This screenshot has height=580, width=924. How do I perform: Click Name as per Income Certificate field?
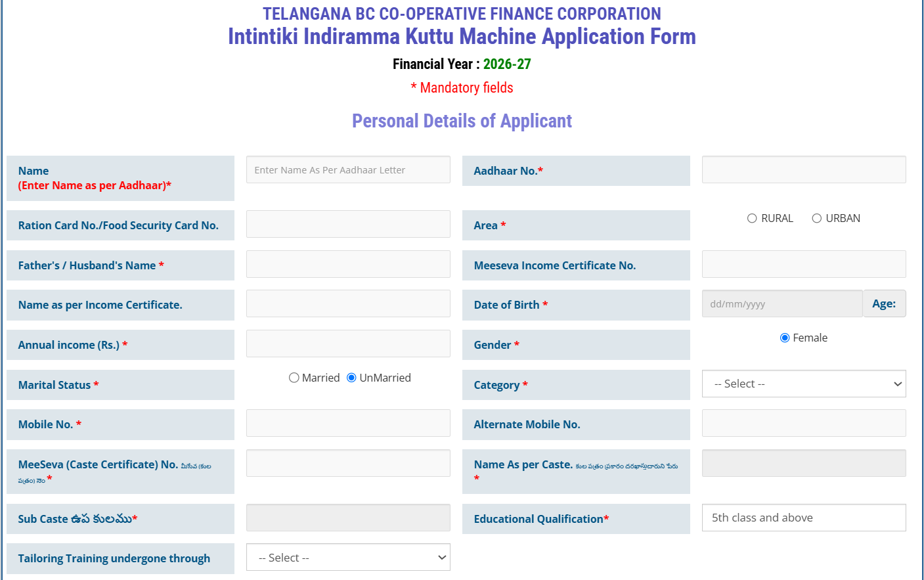pyautogui.click(x=348, y=303)
